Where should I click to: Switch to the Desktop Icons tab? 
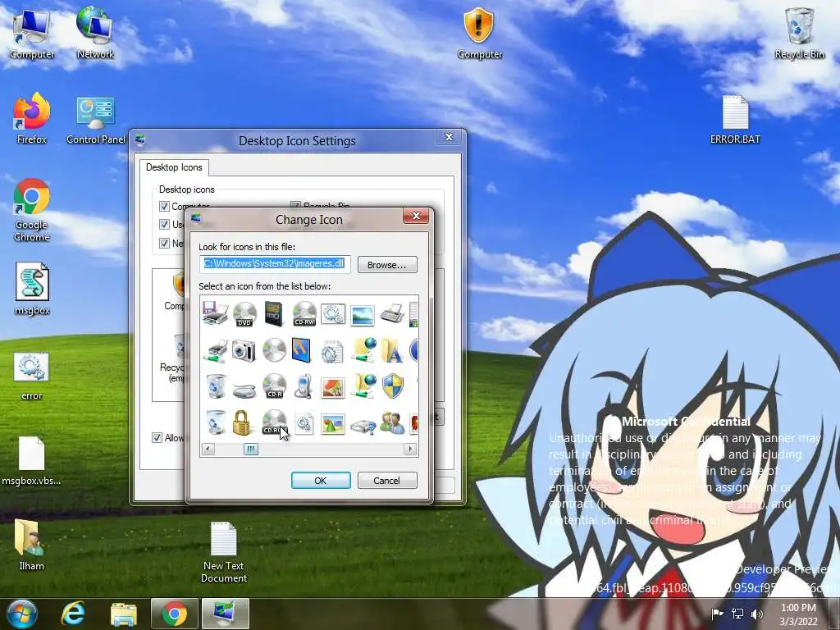174,167
